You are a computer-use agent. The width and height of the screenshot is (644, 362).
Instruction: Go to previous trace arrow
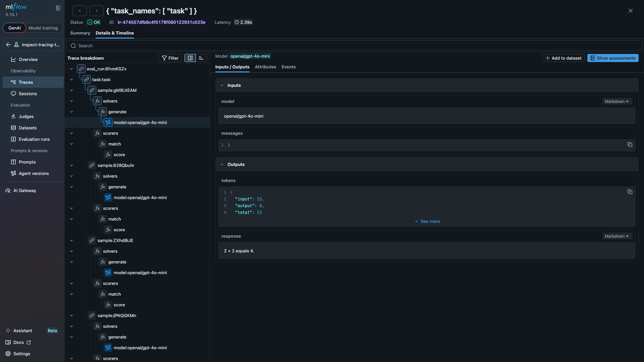pyautogui.click(x=79, y=11)
